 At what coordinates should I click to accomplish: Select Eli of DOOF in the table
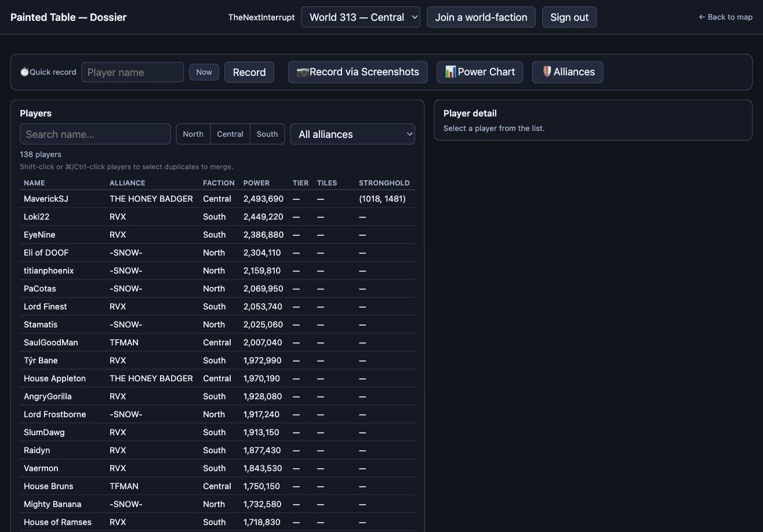[217, 253]
